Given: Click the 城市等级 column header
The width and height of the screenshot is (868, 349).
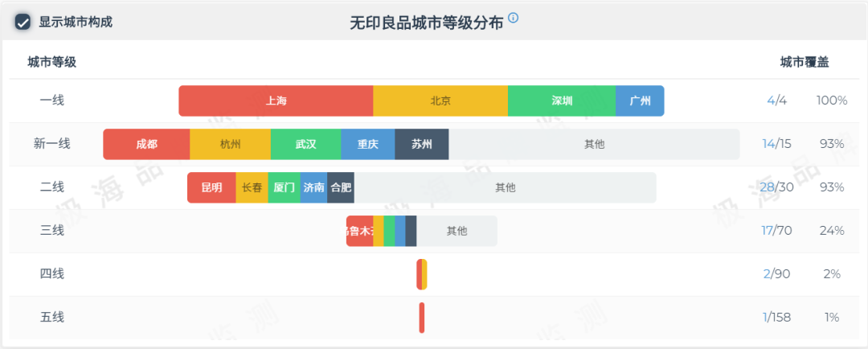Looking at the screenshot, I should tap(51, 62).
